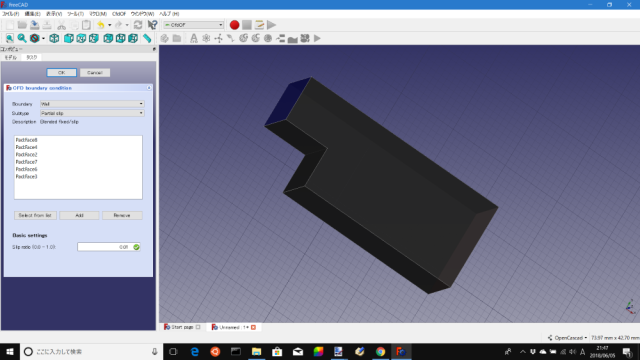Viewport: 640px width, 360px height.
Task: Click the new document icon
Action: [9, 25]
